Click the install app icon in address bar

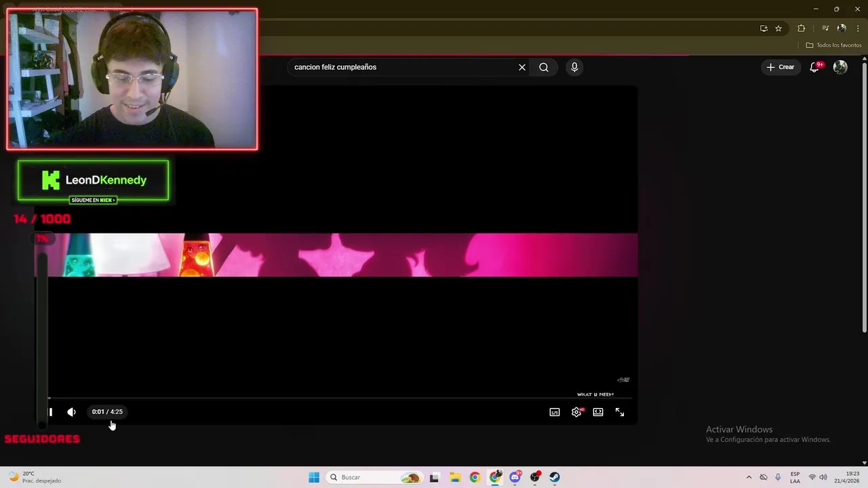click(764, 28)
